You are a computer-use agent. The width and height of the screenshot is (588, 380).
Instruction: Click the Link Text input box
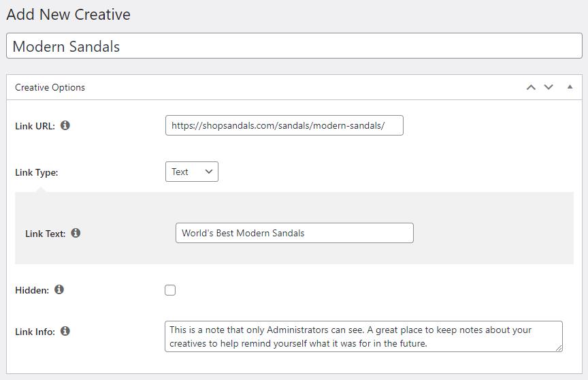294,233
